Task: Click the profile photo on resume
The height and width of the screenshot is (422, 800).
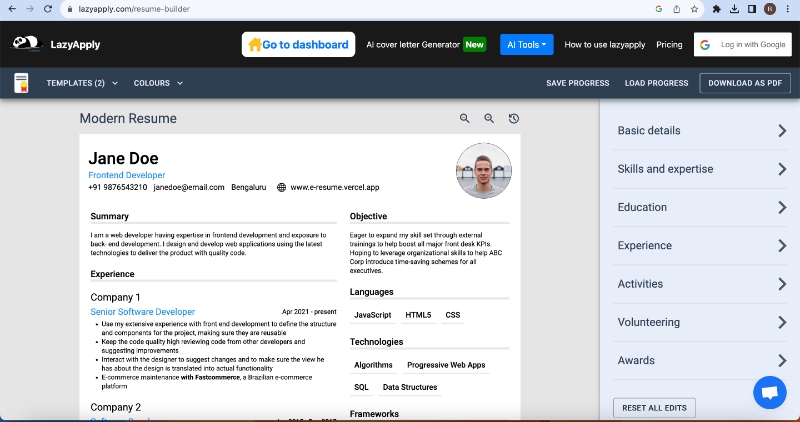Action: tap(484, 171)
